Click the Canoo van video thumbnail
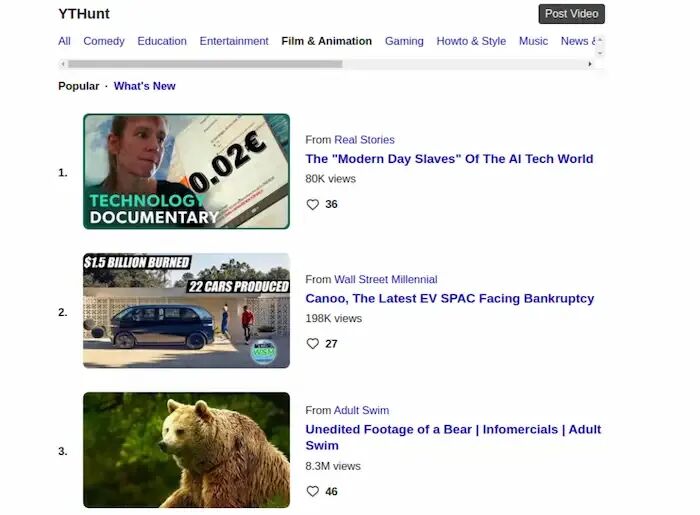Image resolution: width=700 pixels, height=515 pixels. click(187, 311)
